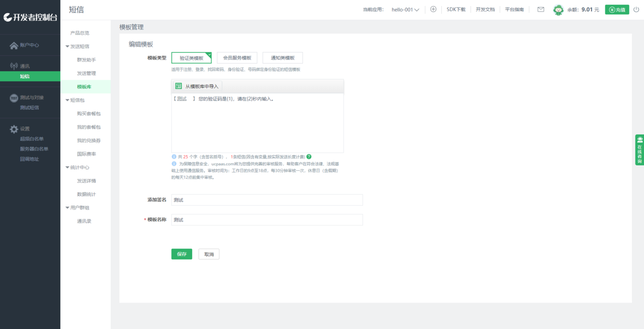Click the green user avatar icon
Viewport: 644px width, 329px height.
tap(558, 10)
